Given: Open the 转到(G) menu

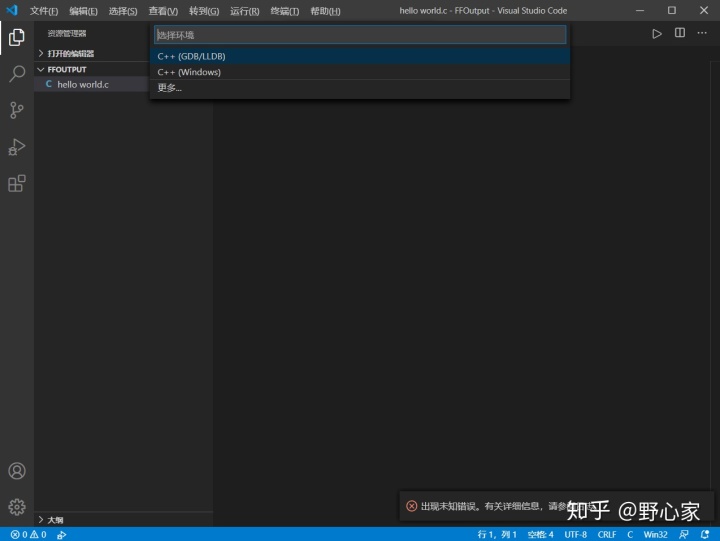Looking at the screenshot, I should [204, 11].
